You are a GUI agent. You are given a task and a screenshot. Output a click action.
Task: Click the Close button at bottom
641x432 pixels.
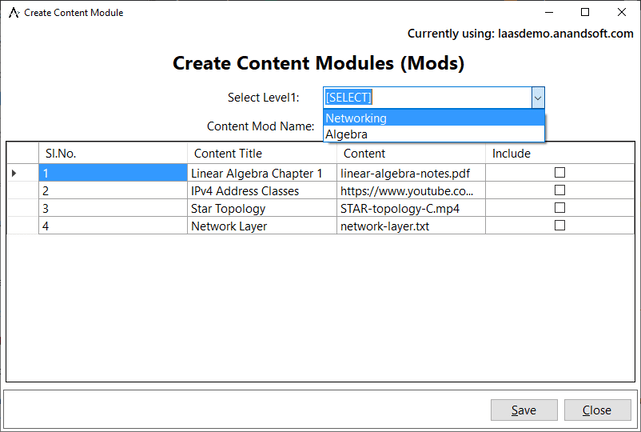click(597, 410)
